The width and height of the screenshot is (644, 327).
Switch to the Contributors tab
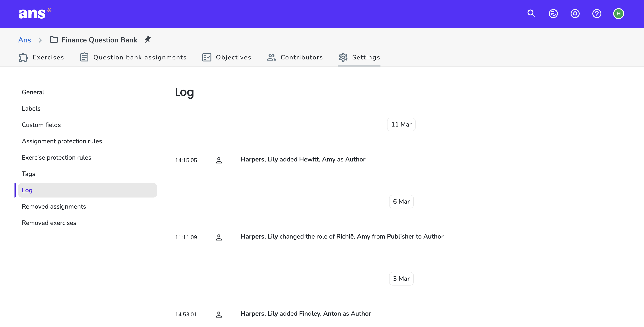tap(295, 57)
